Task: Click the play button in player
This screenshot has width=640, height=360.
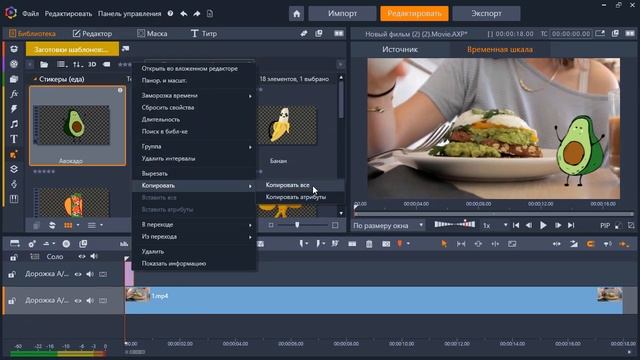Action: pos(543,225)
